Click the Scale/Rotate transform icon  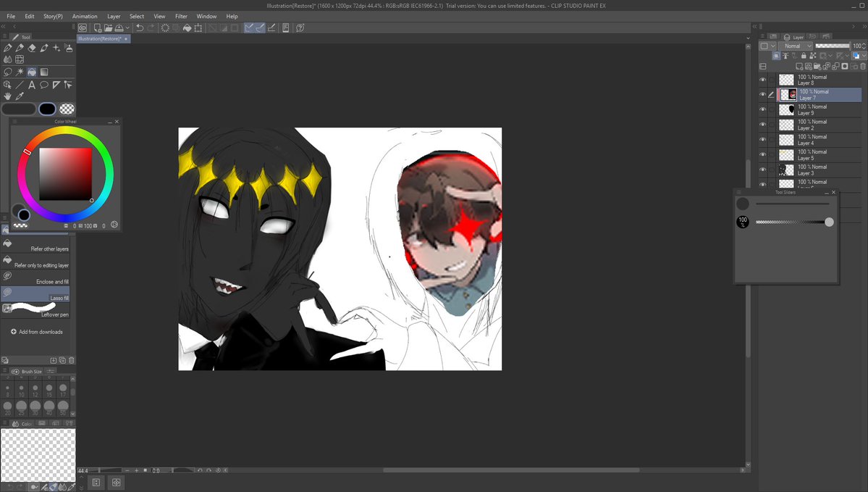(198, 28)
